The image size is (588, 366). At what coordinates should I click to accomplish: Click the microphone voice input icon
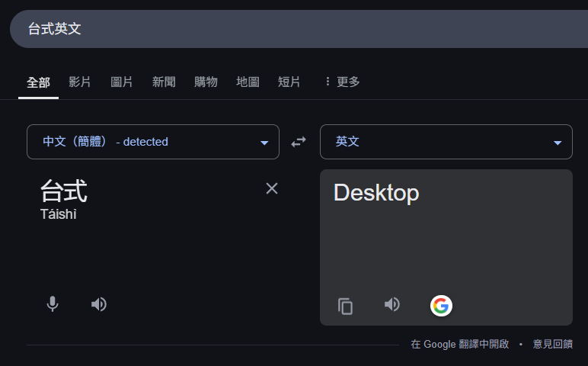tap(53, 304)
